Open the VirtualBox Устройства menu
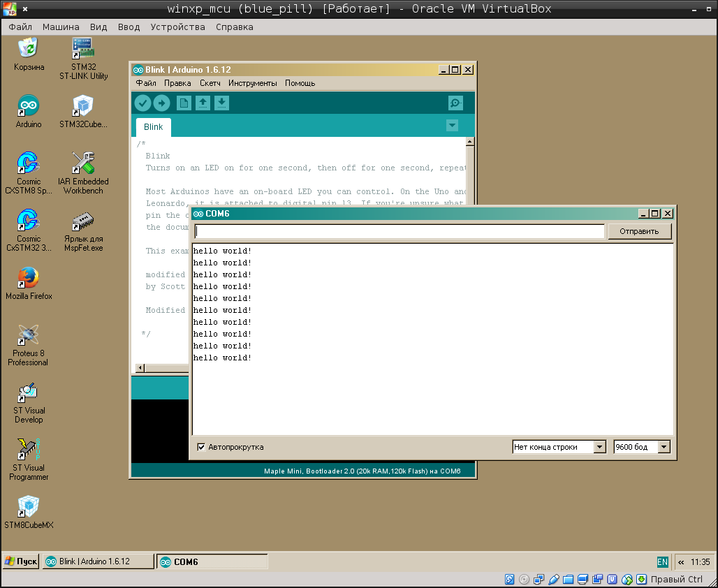718x588 pixels. tap(177, 27)
